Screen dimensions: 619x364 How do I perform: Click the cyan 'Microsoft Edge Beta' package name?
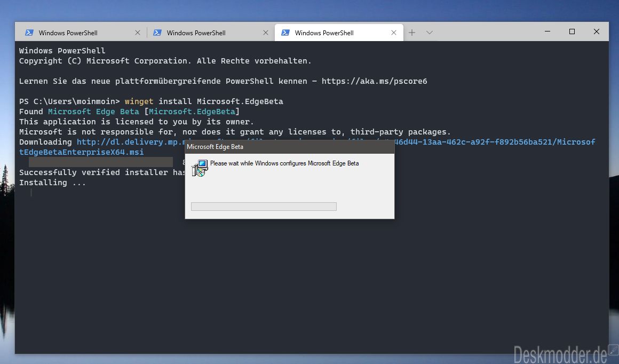(93, 112)
